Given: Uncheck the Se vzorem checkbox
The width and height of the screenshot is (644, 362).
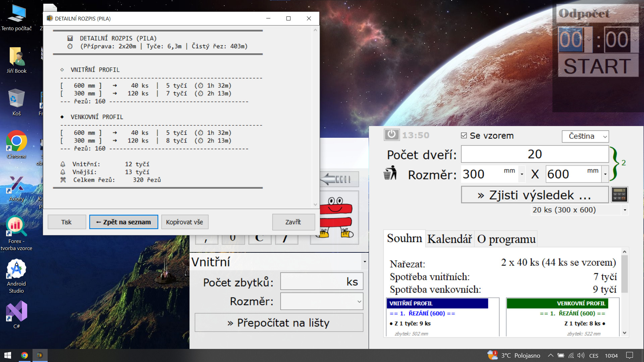Looking at the screenshot, I should pos(464,136).
